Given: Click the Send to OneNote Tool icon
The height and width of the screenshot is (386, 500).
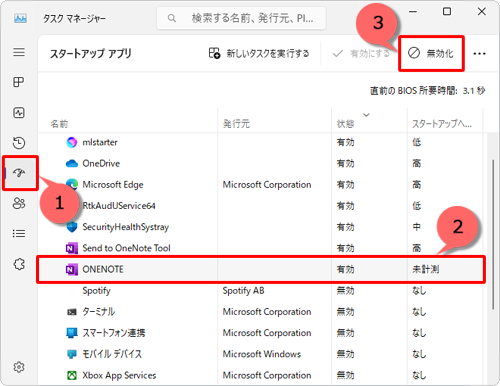Looking at the screenshot, I should [72, 248].
